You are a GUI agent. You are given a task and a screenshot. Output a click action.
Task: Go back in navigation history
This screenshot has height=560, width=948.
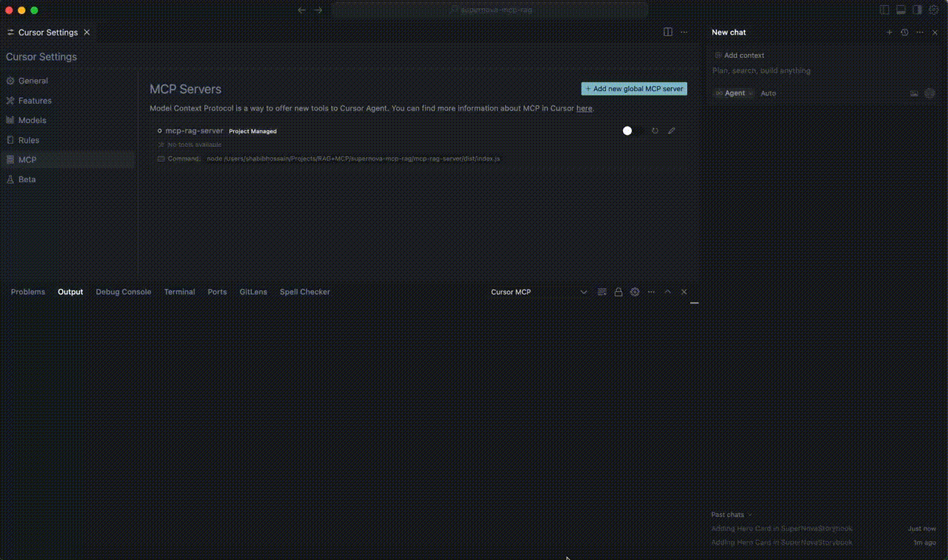(x=301, y=10)
